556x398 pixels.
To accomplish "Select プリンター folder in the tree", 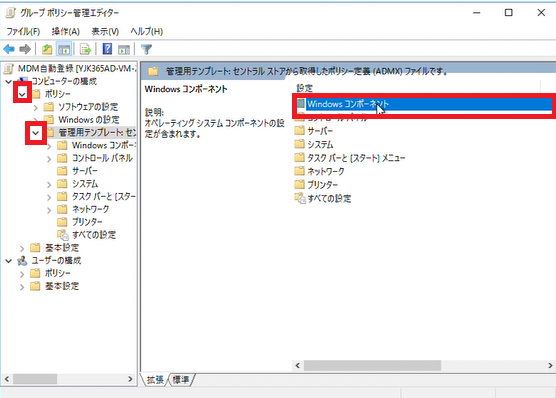I will 87,222.
